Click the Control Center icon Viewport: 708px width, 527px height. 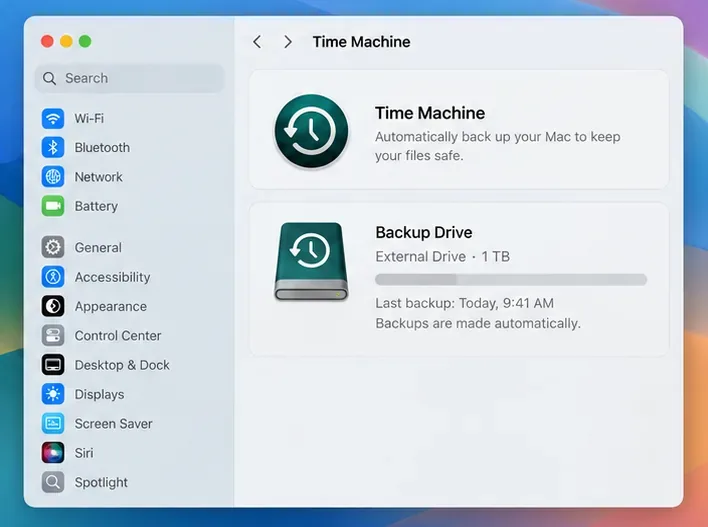click(x=53, y=336)
